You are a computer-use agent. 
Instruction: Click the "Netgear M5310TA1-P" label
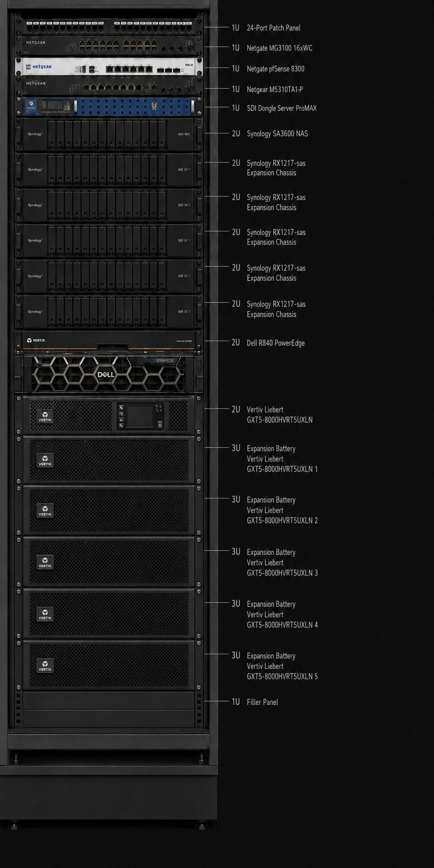[x=275, y=90]
